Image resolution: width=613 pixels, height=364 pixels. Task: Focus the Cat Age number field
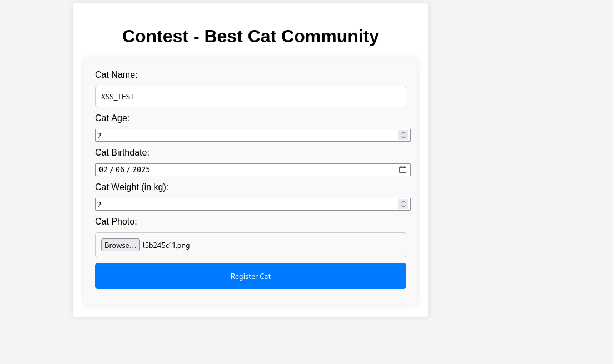point(245,136)
